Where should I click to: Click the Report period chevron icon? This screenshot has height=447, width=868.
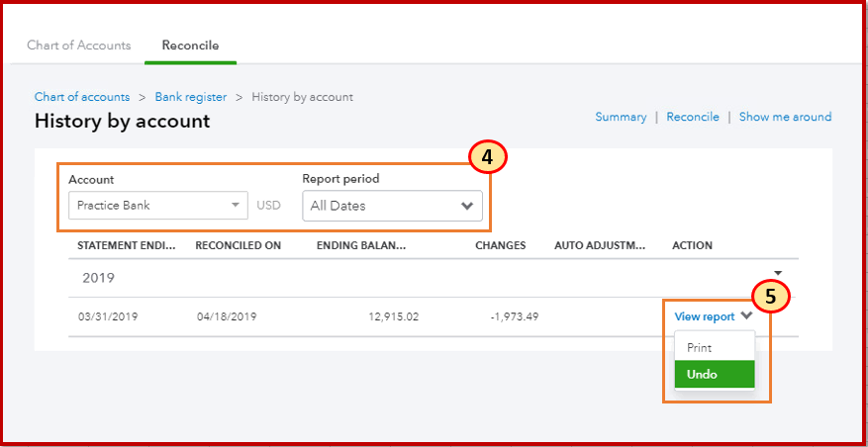(x=466, y=206)
